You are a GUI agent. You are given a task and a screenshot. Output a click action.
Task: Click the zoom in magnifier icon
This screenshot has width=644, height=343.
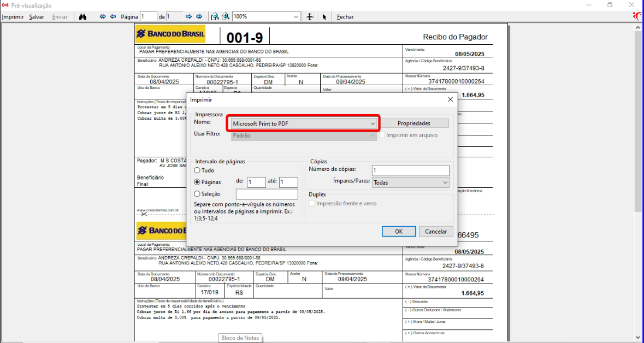(226, 17)
